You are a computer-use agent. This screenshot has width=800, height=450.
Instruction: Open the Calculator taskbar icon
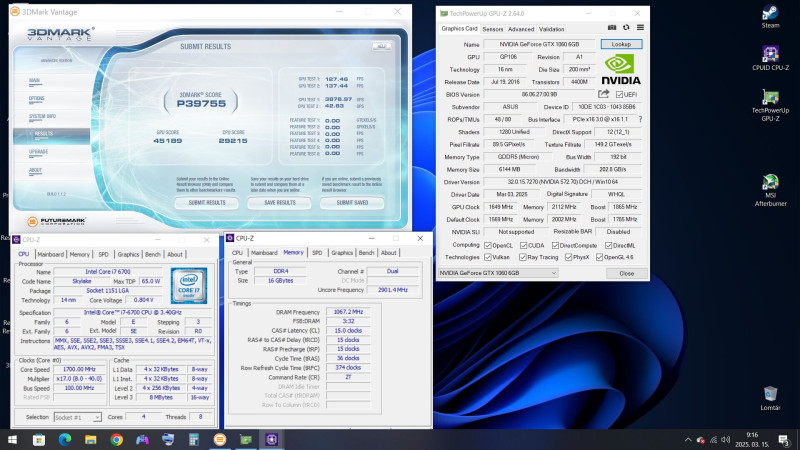(x=194, y=439)
